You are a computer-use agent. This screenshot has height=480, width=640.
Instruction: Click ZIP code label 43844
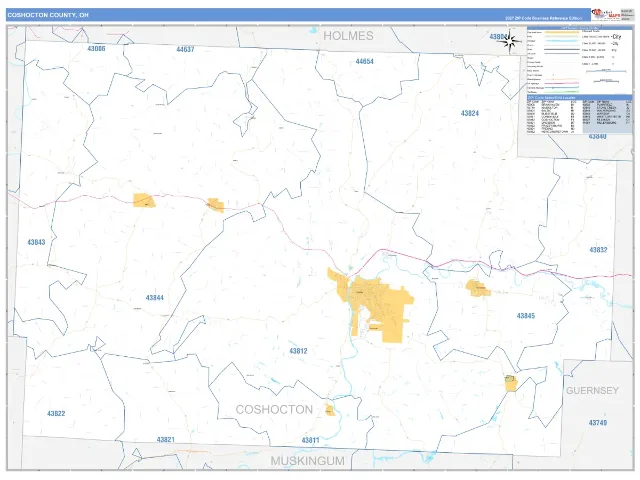pos(155,298)
